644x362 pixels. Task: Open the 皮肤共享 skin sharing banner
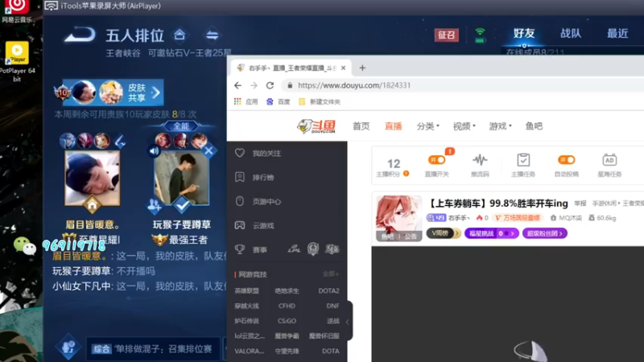(113, 93)
